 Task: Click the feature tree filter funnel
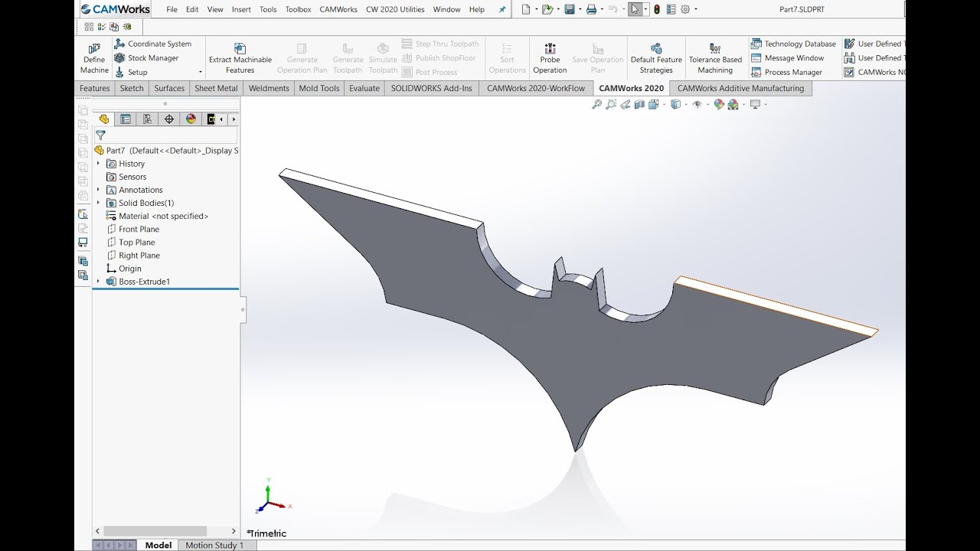pos(100,135)
